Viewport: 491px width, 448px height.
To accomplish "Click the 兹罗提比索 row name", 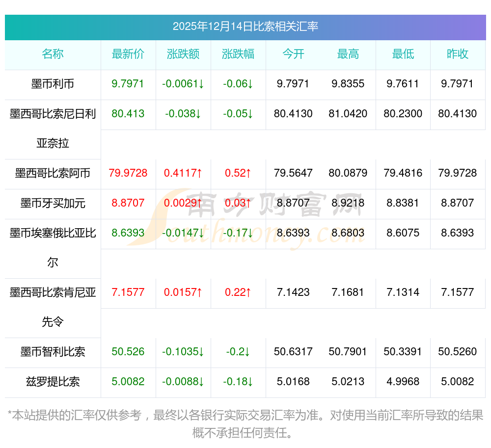I will [53, 382].
